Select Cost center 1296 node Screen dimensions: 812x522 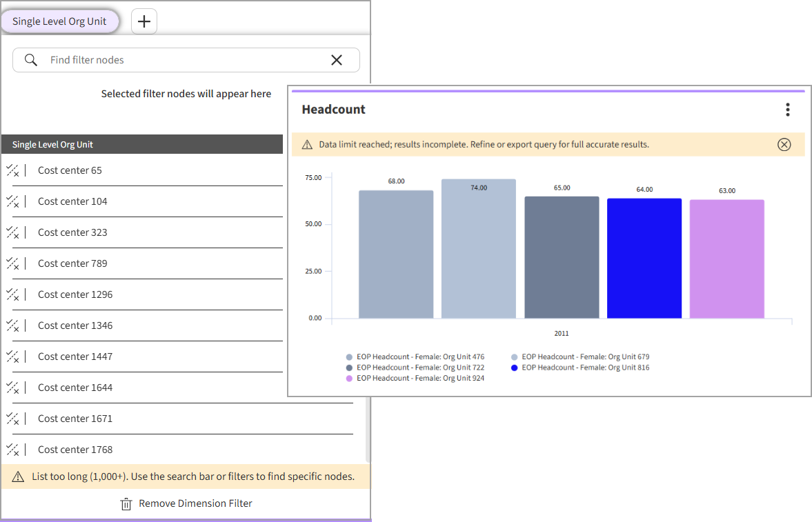75,294
